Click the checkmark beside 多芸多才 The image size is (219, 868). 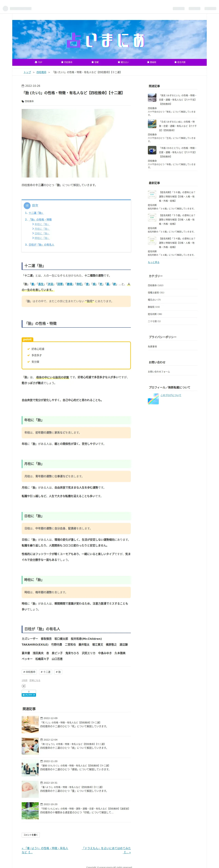coord(28,355)
